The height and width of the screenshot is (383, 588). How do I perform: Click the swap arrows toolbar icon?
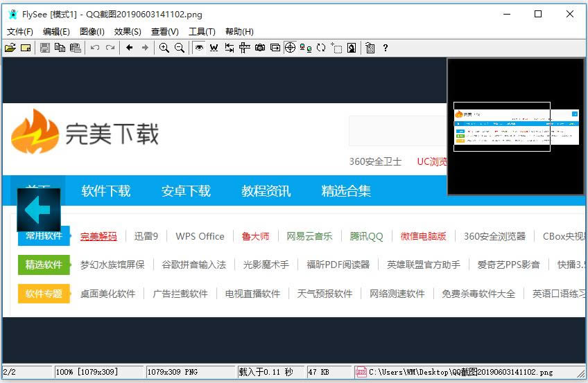coord(229,48)
